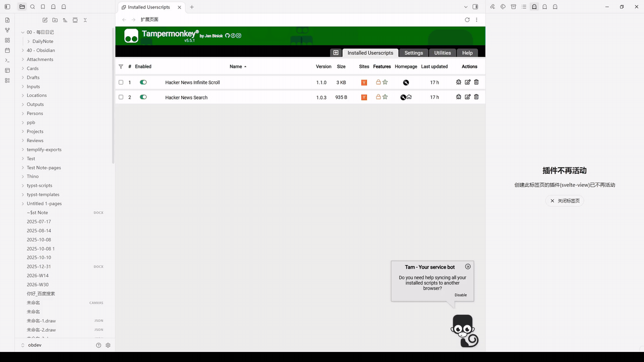Toggle off Hacker News Infinite Scroll script

143,82
